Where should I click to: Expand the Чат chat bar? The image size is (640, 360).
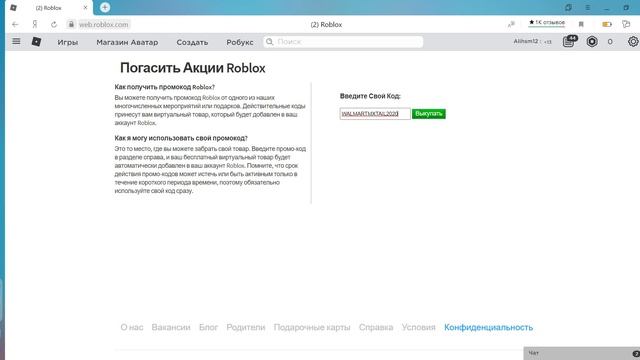click(x=582, y=353)
